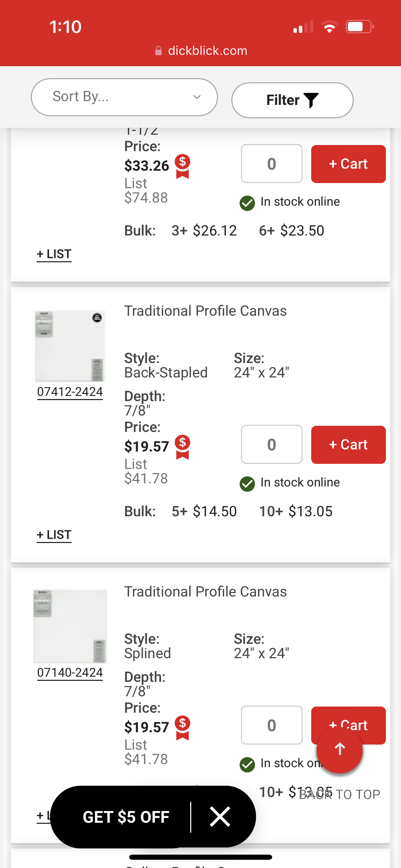This screenshot has width=401, height=868.
Task: Tap the sale badge next to $33.26
Action: point(182,166)
